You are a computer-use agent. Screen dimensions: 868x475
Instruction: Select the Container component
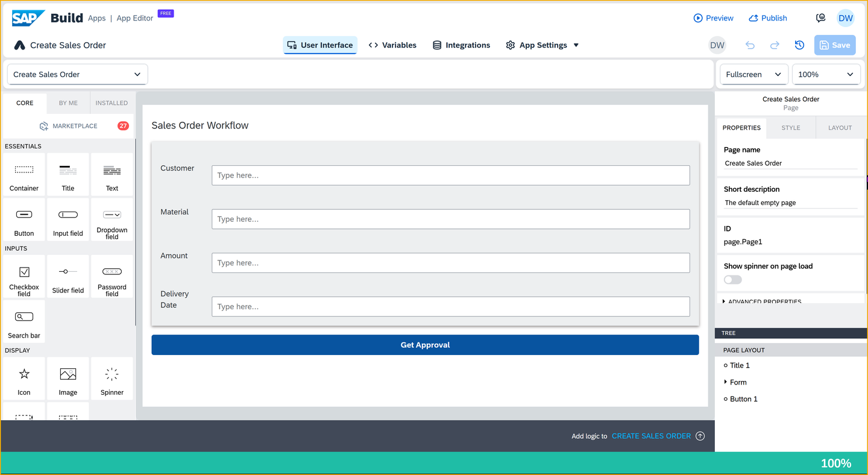[x=24, y=174]
